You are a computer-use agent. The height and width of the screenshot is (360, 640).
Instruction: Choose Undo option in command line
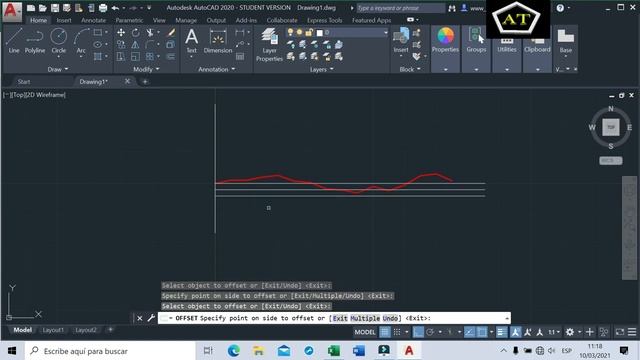[390, 318]
